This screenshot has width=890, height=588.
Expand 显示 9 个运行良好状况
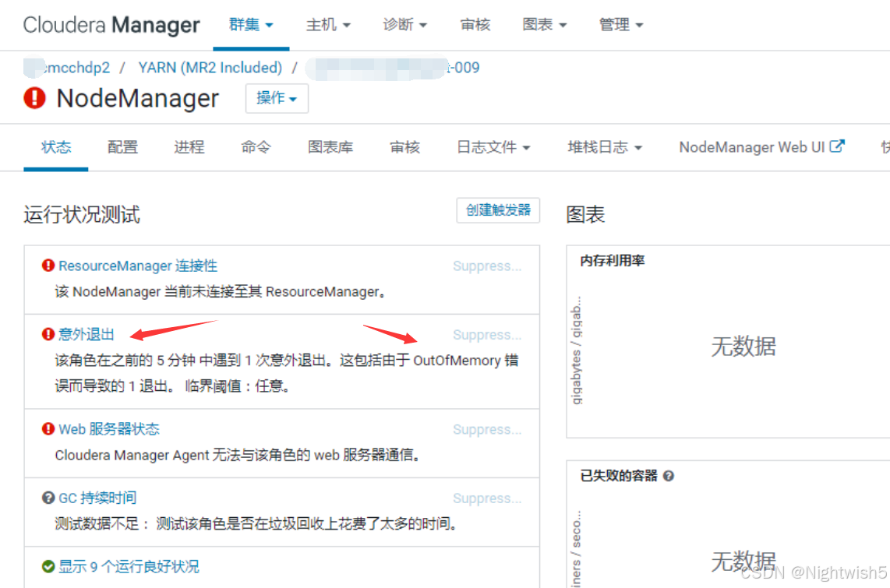pyautogui.click(x=129, y=566)
